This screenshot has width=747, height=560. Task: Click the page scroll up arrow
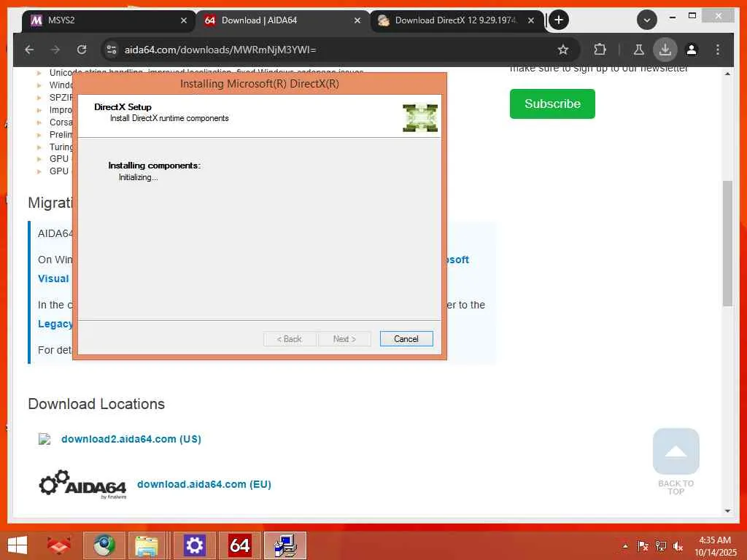(727, 74)
